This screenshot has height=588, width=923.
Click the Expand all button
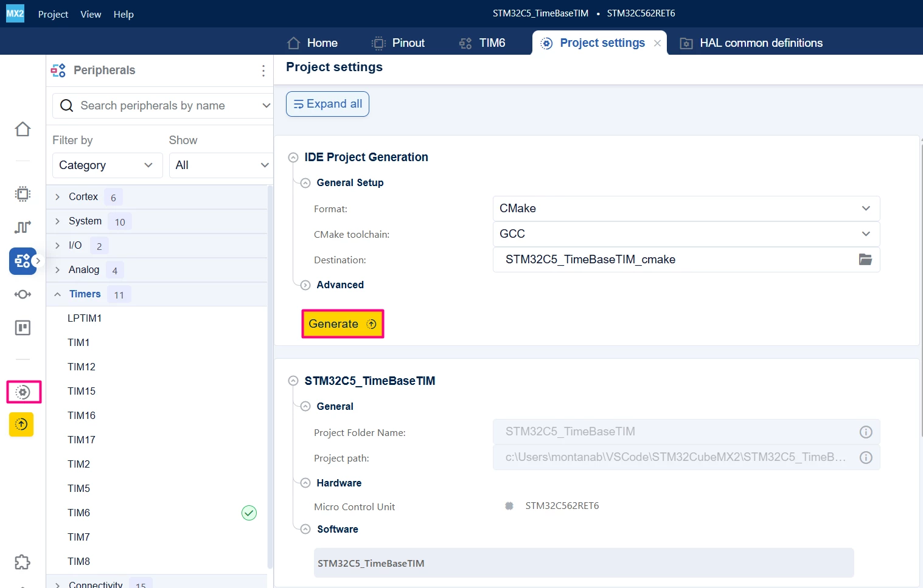pyautogui.click(x=327, y=104)
